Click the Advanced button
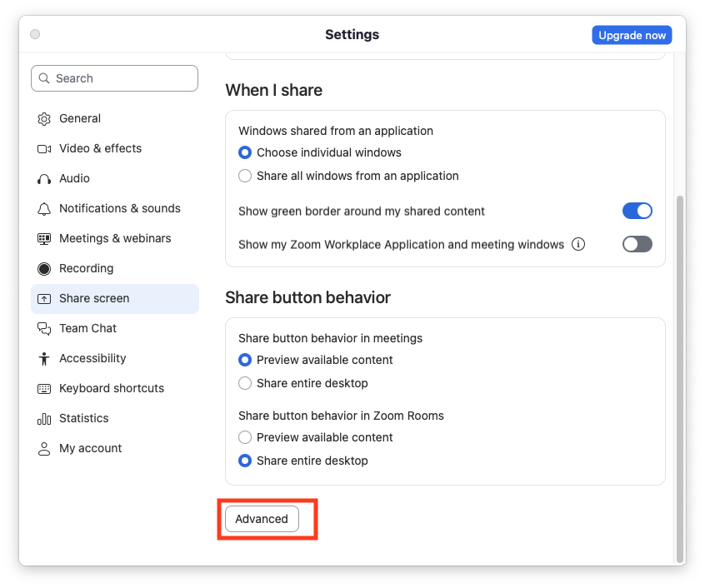The height and width of the screenshot is (588, 705). tap(262, 519)
